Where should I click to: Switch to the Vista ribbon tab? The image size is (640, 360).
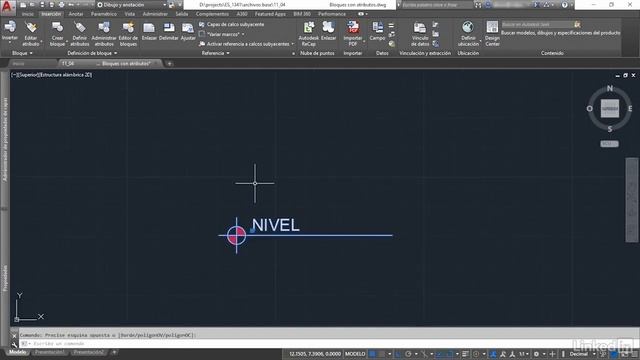coord(129,14)
